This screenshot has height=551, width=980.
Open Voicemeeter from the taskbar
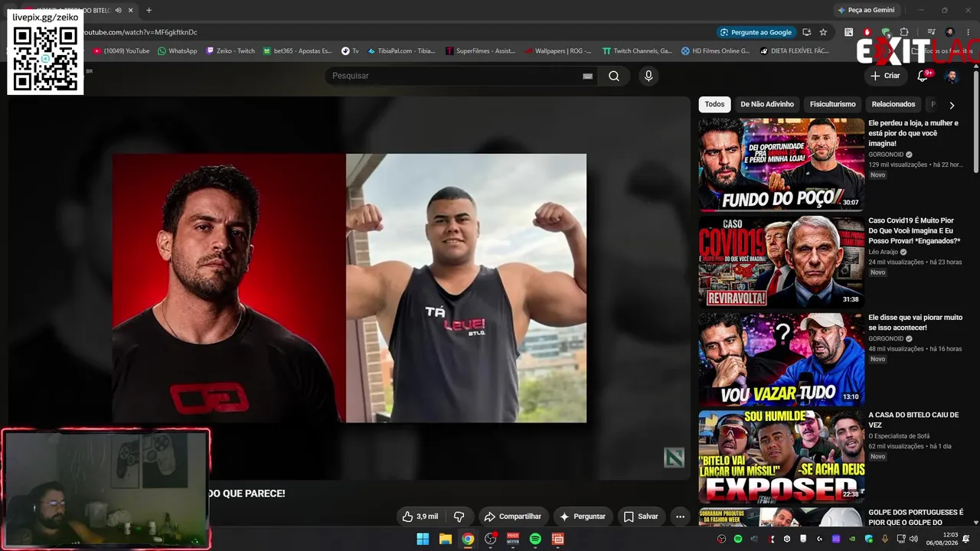pyautogui.click(x=513, y=539)
